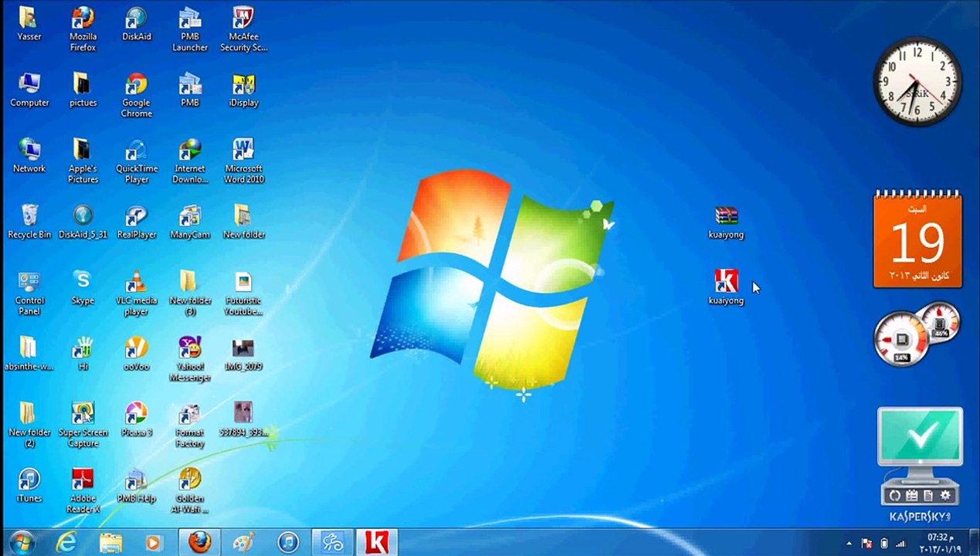980x556 pixels.
Task: Show hidden system tray icons
Action: 849,544
